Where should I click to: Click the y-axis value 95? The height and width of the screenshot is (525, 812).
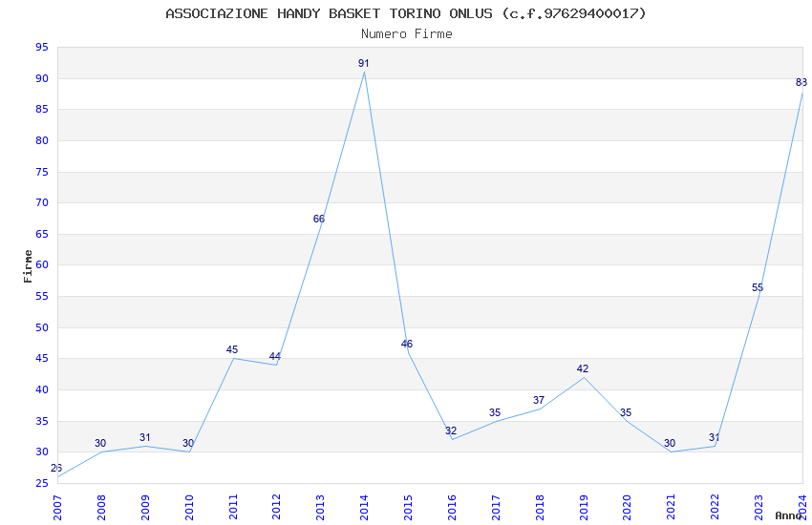42,48
